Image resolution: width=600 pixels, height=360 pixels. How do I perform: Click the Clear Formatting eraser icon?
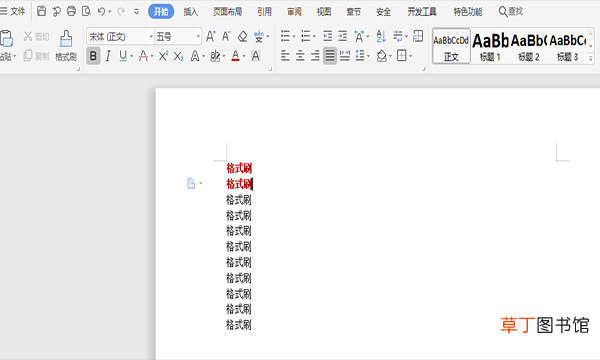[x=242, y=37]
